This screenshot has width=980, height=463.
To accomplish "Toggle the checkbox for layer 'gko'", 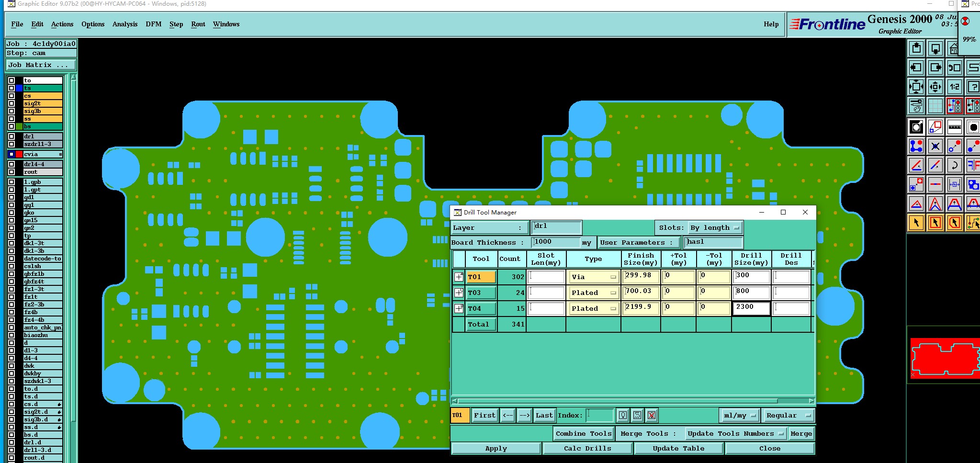I will click(11, 213).
